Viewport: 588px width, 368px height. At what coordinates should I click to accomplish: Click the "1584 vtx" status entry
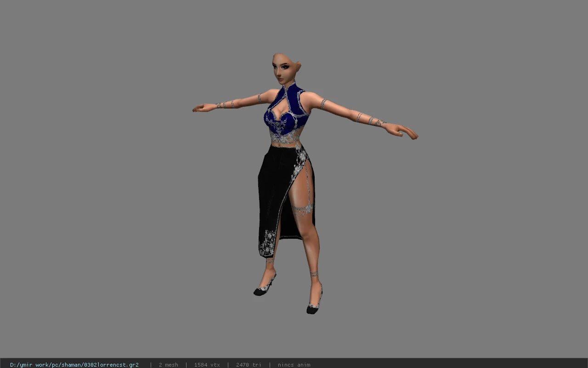pos(207,365)
